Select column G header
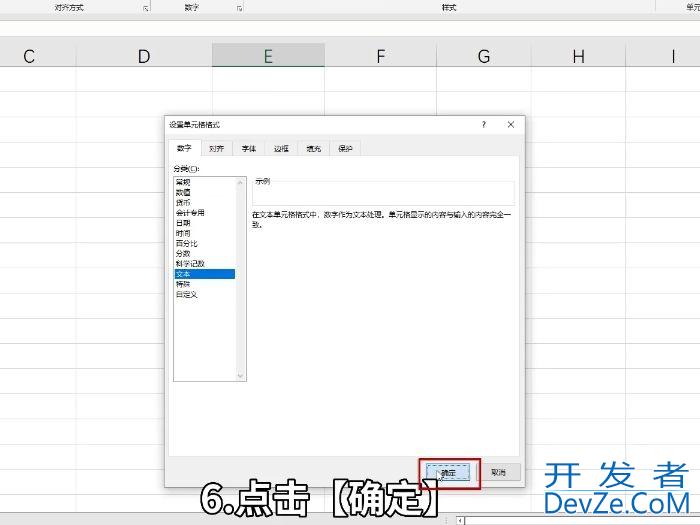This screenshot has width=700, height=525. point(483,55)
